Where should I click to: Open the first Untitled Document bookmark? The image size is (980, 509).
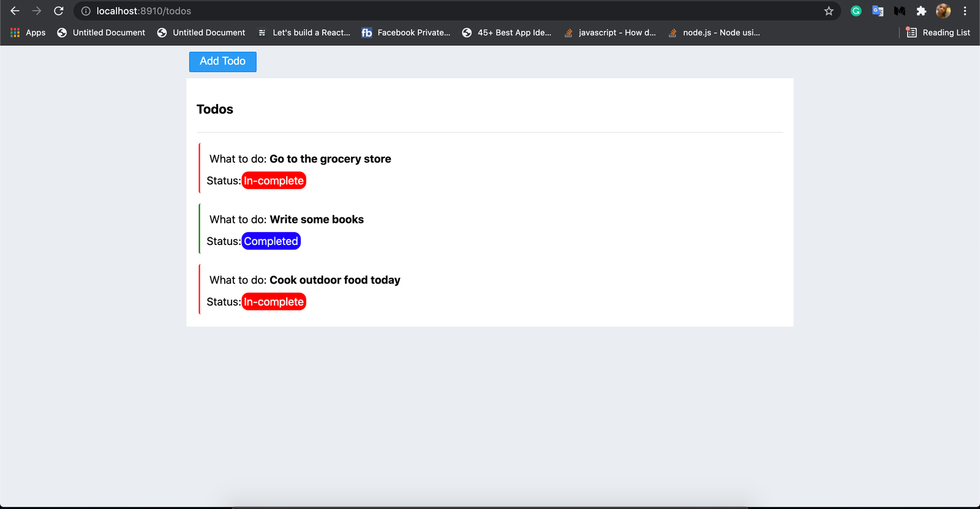tap(101, 32)
